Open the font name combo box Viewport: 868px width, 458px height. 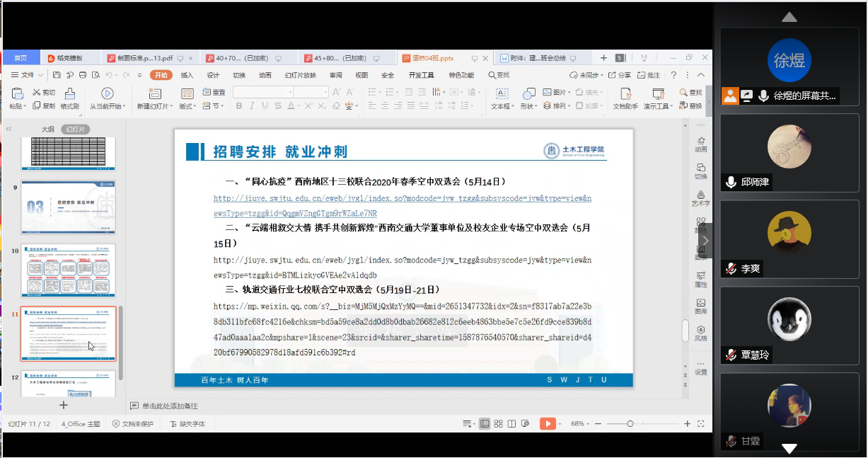[x=262, y=92]
